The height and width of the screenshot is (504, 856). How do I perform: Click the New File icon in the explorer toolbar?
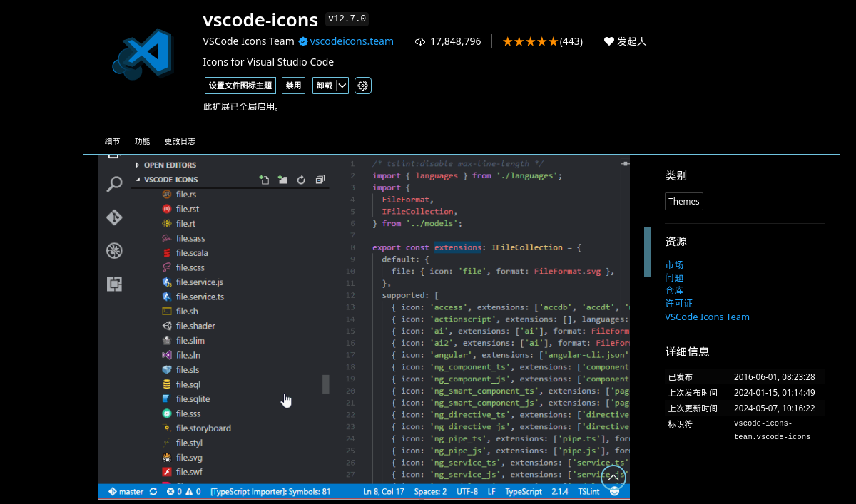[265, 180]
